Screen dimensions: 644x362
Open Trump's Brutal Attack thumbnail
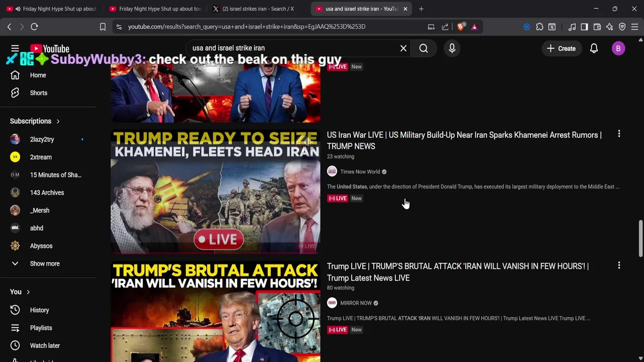(215, 312)
